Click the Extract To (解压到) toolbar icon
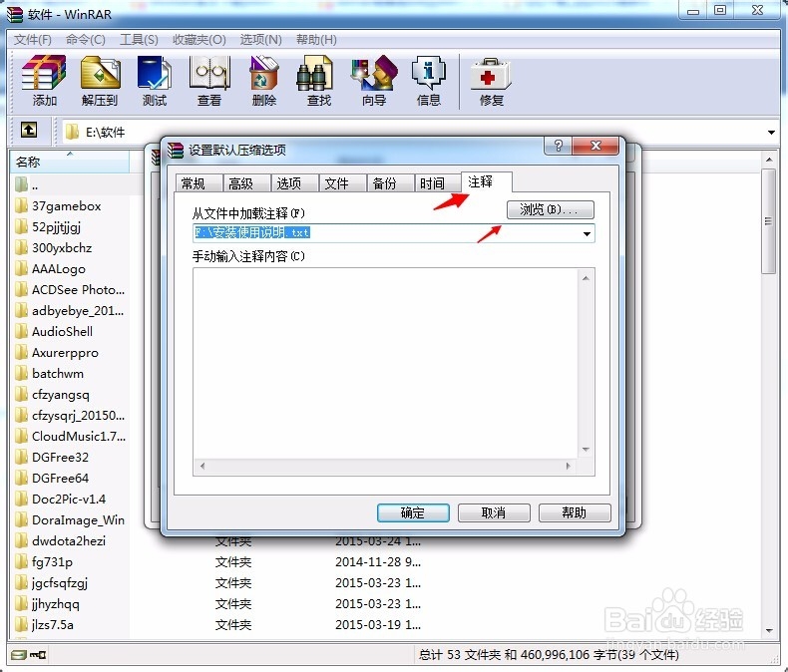This screenshot has width=788, height=672. coord(100,81)
